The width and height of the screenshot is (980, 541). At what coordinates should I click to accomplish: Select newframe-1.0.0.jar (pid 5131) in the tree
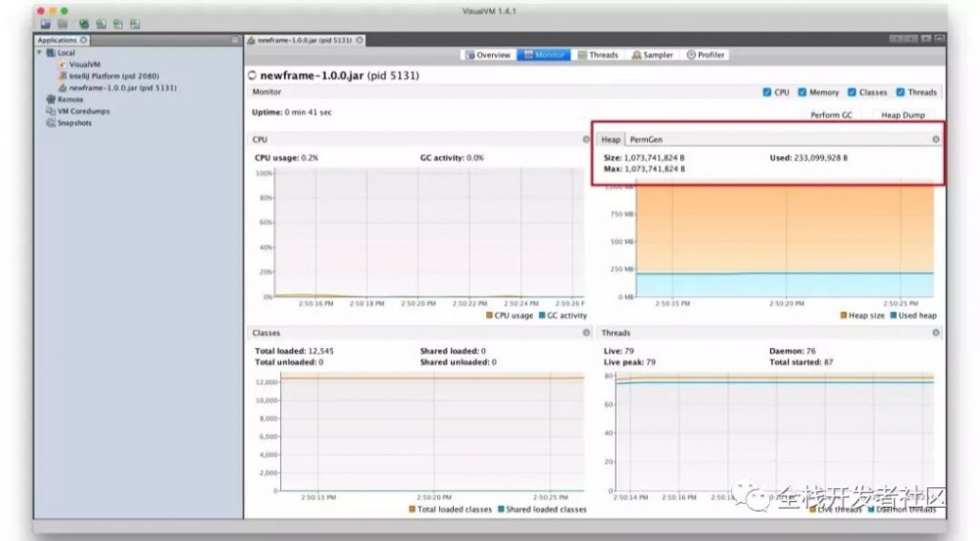122,88
